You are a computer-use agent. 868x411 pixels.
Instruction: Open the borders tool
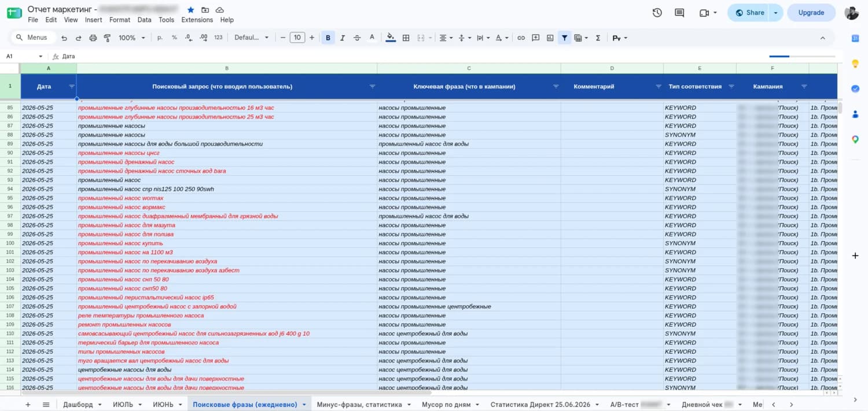coord(406,38)
